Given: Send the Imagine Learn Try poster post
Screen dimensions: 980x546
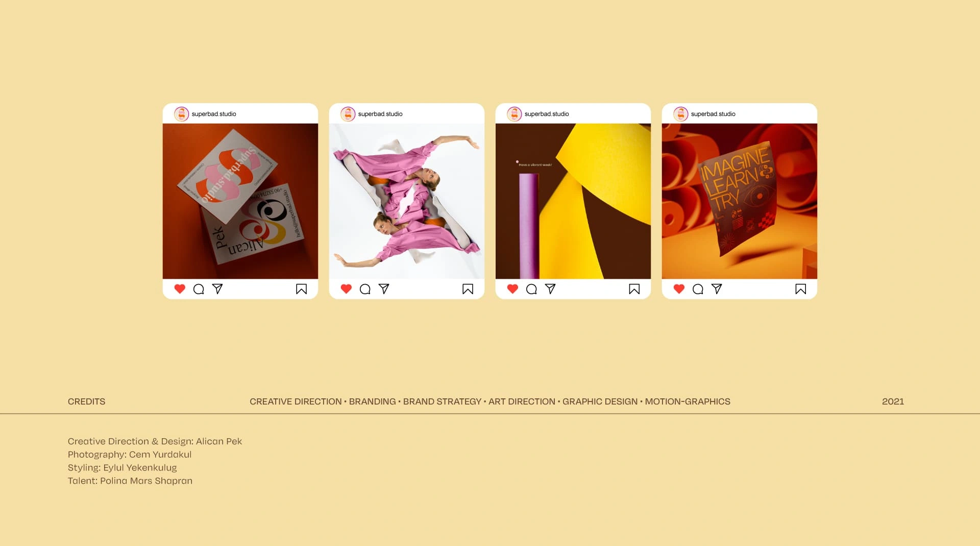Looking at the screenshot, I should pos(717,289).
